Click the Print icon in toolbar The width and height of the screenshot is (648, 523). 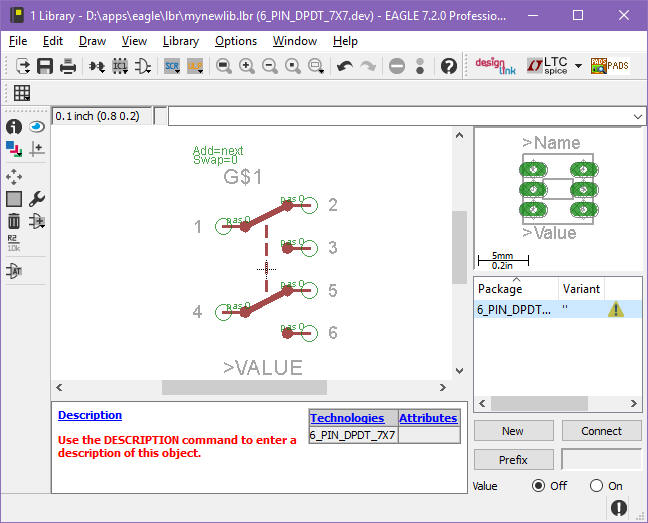click(x=67, y=66)
